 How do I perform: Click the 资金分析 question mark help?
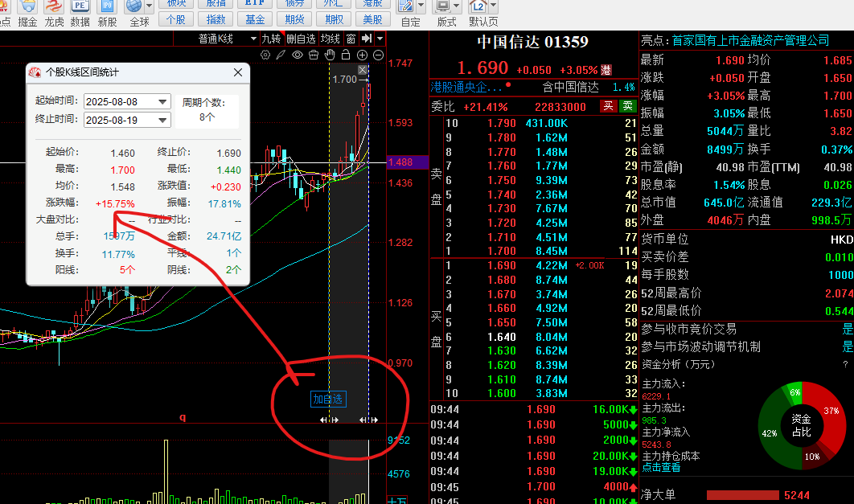[x=845, y=364]
